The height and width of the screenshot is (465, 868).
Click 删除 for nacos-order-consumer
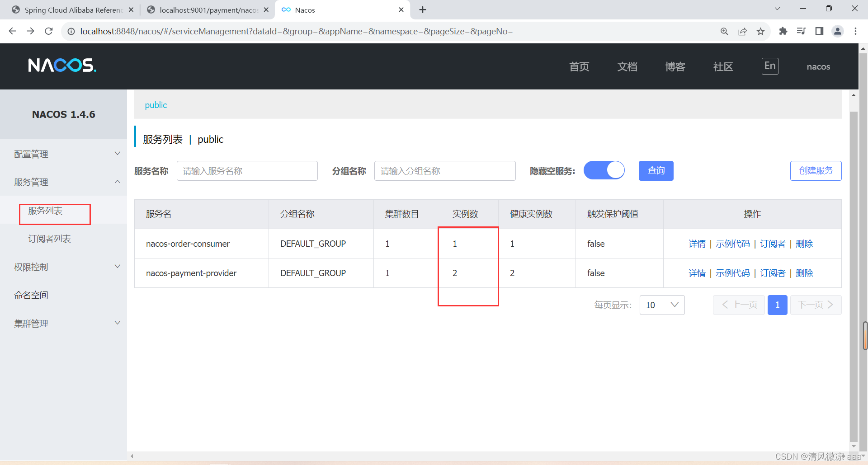click(804, 244)
